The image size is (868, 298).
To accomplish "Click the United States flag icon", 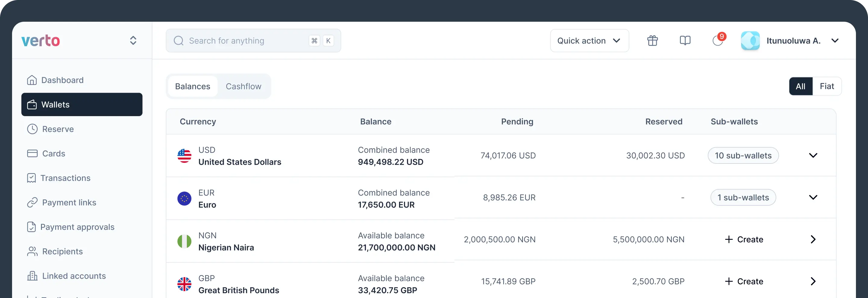I will point(184,156).
